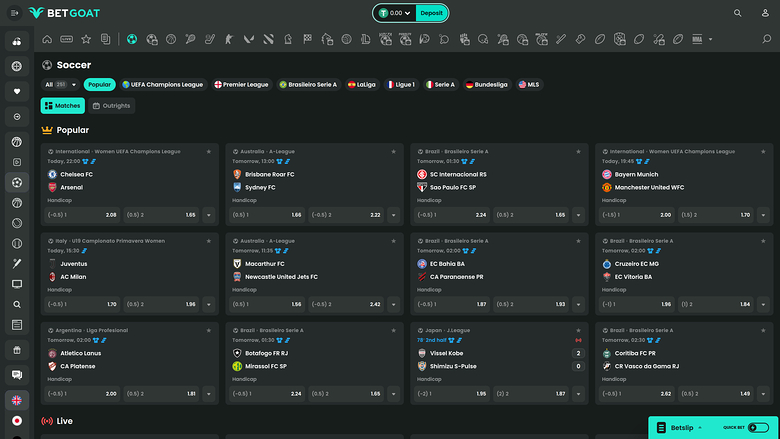The height and width of the screenshot is (439, 780).
Task: Open the search icon in header
Action: click(737, 13)
